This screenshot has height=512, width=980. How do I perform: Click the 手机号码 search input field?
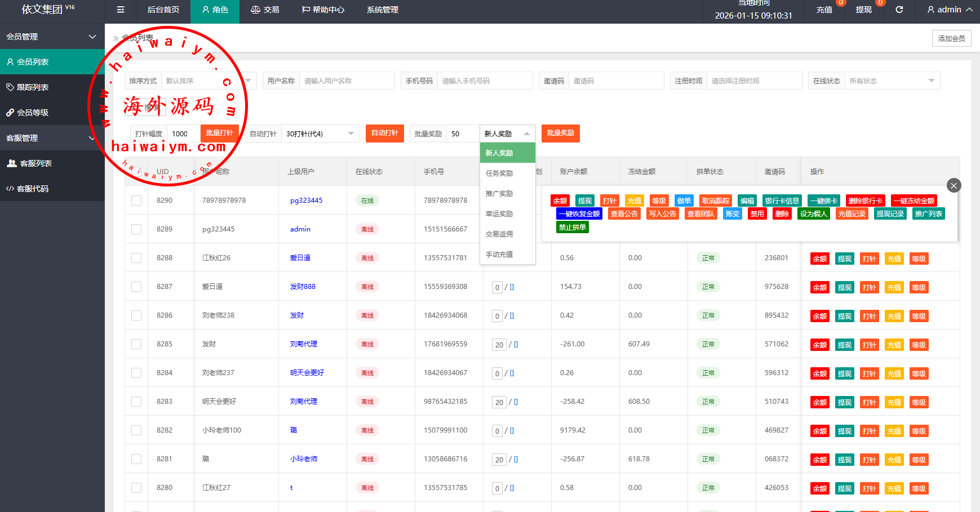click(484, 81)
